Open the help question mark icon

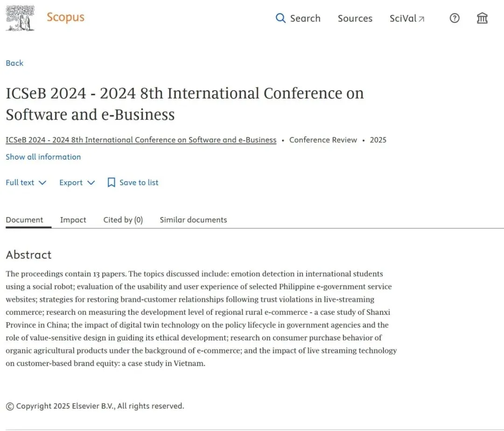tap(455, 18)
